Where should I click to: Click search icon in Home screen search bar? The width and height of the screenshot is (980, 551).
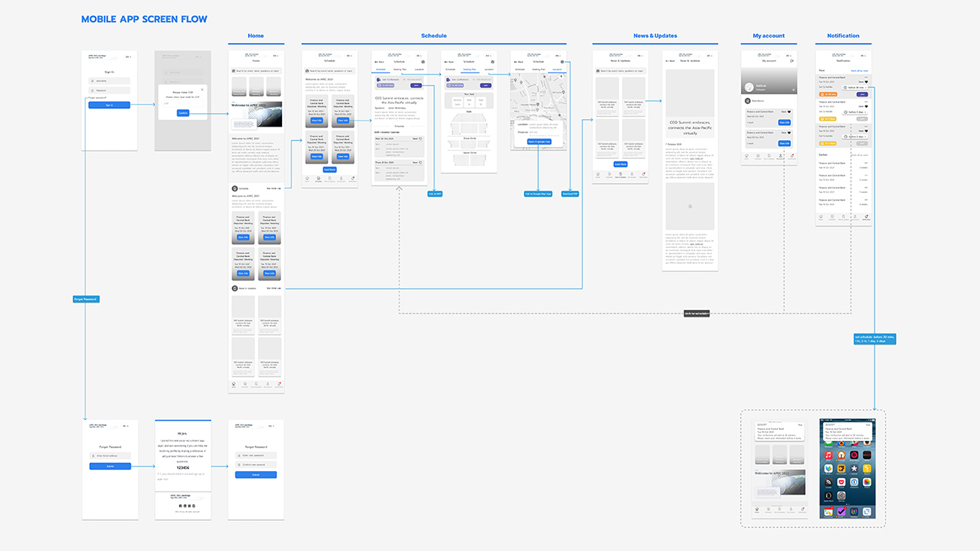(x=234, y=70)
